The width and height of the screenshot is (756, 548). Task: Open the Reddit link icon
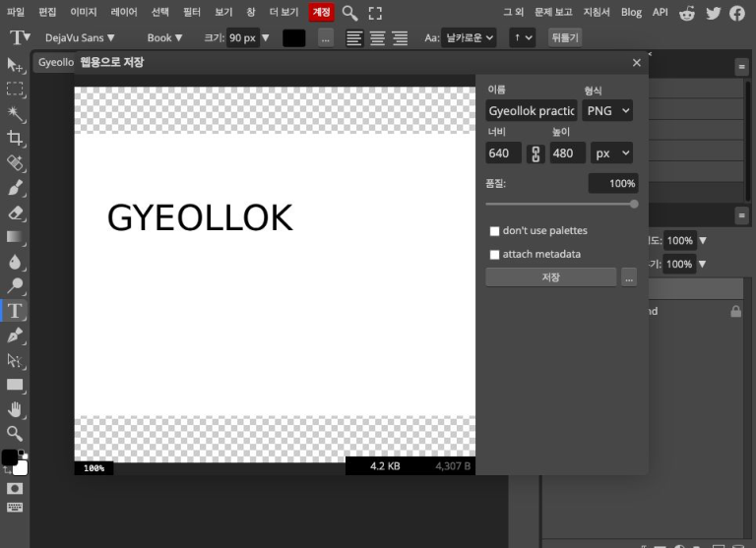tap(686, 13)
